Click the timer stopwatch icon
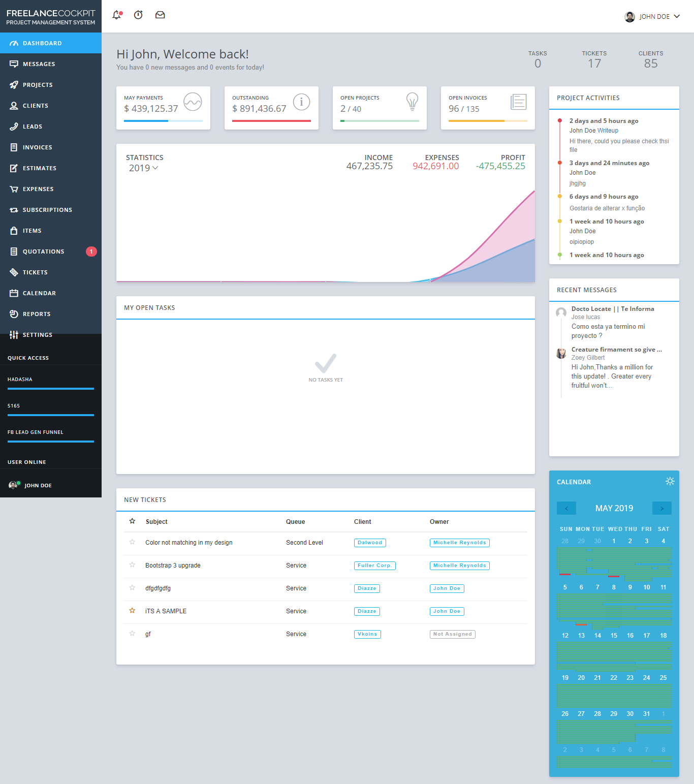This screenshot has height=784, width=694. pyautogui.click(x=138, y=15)
